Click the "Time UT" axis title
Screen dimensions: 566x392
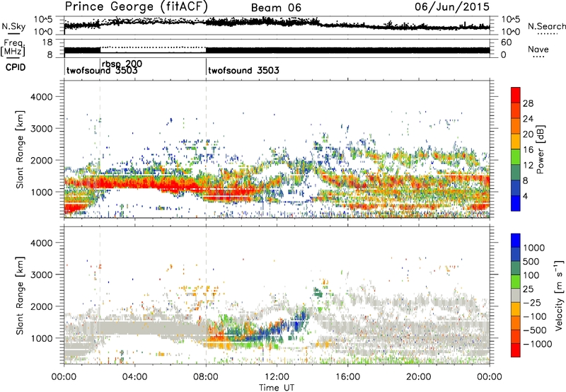coord(277,387)
